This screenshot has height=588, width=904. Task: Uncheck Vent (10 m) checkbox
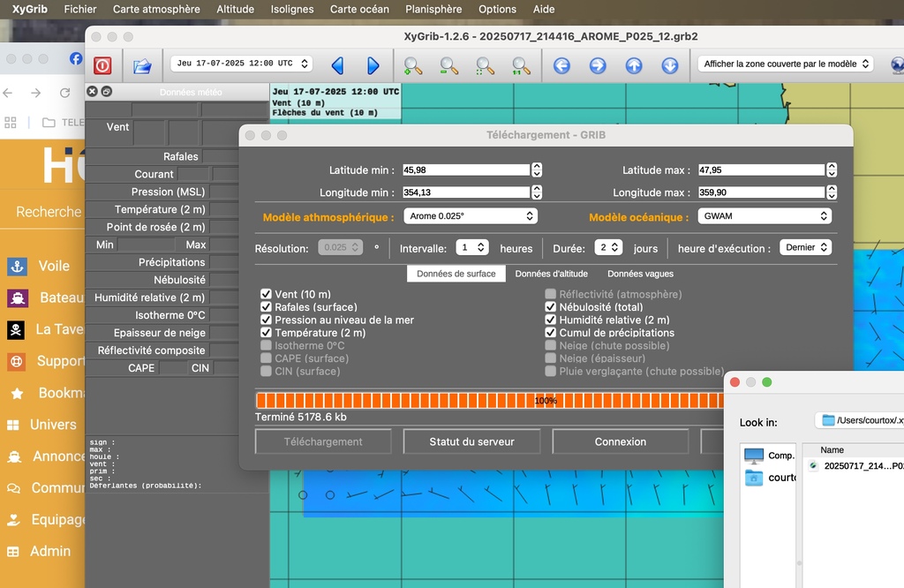(x=266, y=294)
